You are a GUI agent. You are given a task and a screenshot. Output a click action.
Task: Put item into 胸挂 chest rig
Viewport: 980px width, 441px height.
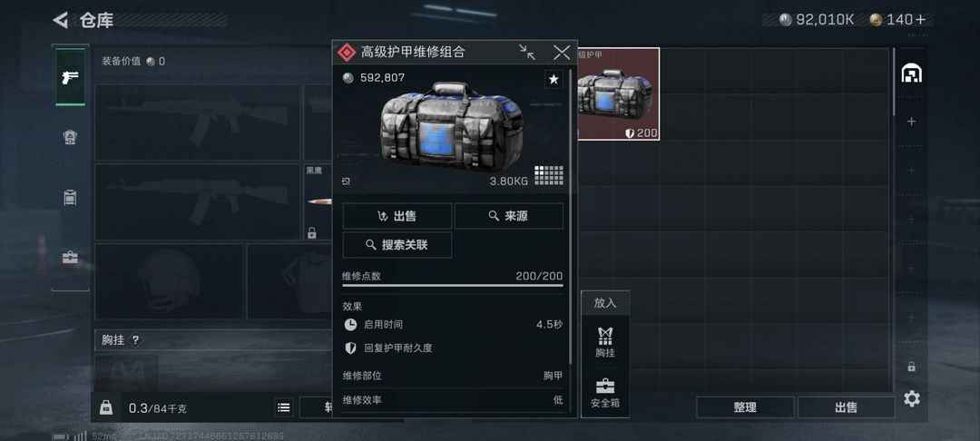click(605, 342)
